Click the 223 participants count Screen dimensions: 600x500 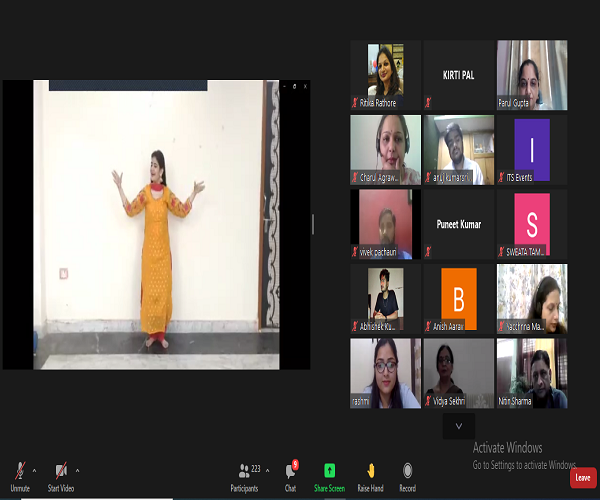click(x=256, y=469)
